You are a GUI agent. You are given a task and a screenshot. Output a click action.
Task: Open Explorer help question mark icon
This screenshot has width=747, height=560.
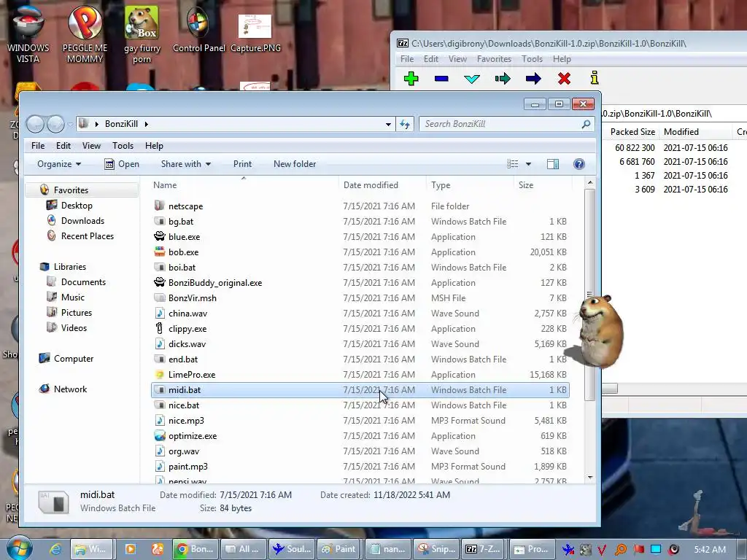(x=578, y=164)
